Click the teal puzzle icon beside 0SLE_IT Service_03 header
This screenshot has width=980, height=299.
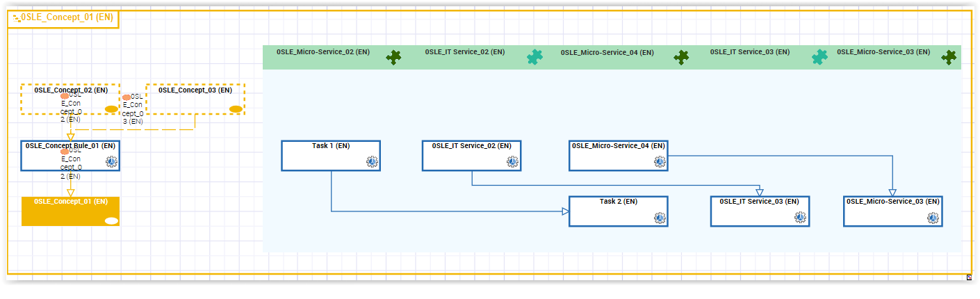point(820,58)
